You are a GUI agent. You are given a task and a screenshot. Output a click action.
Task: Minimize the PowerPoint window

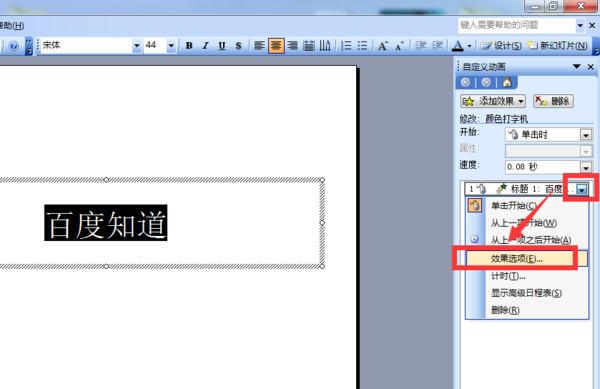pos(535,7)
